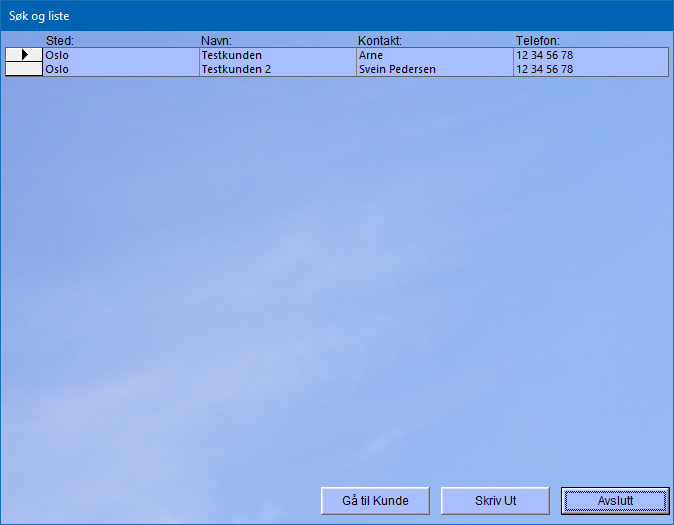Image resolution: width=674 pixels, height=525 pixels.
Task: Select the record marker for Testkunden row
Action: (24, 55)
